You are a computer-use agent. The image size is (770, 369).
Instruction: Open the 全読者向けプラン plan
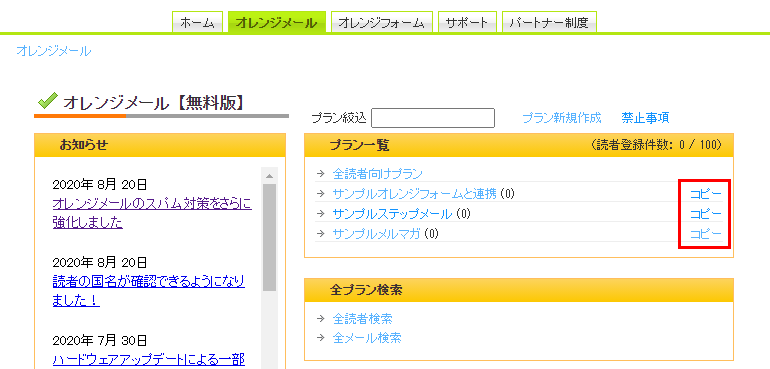[x=377, y=173]
